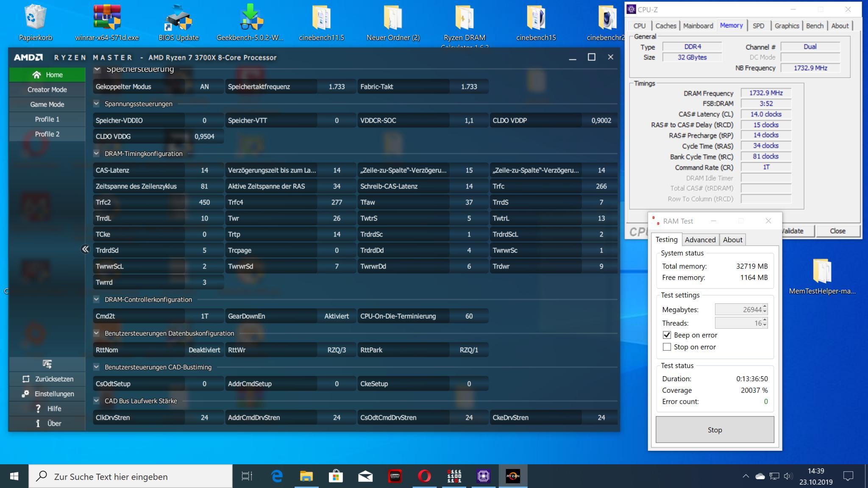Collapse the Spannungssteuerungen section
This screenshot has height=488, width=868.
(97, 104)
